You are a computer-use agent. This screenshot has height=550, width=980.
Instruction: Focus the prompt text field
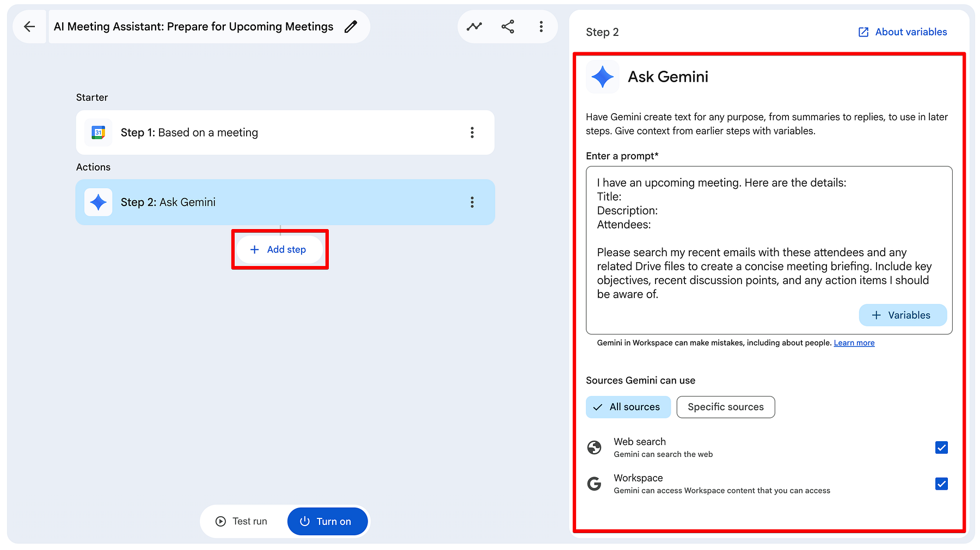(769, 250)
